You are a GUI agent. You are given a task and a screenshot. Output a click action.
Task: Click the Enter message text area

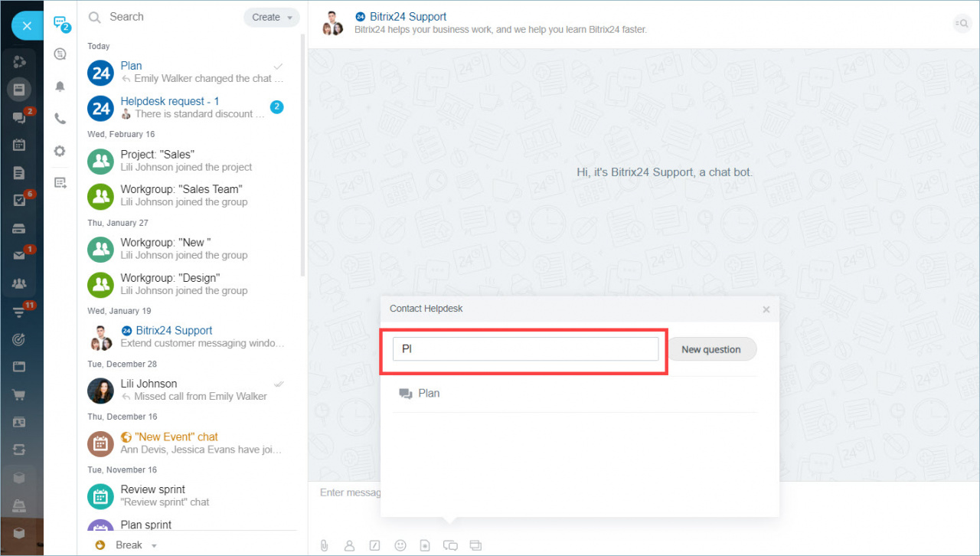pyautogui.click(x=349, y=492)
